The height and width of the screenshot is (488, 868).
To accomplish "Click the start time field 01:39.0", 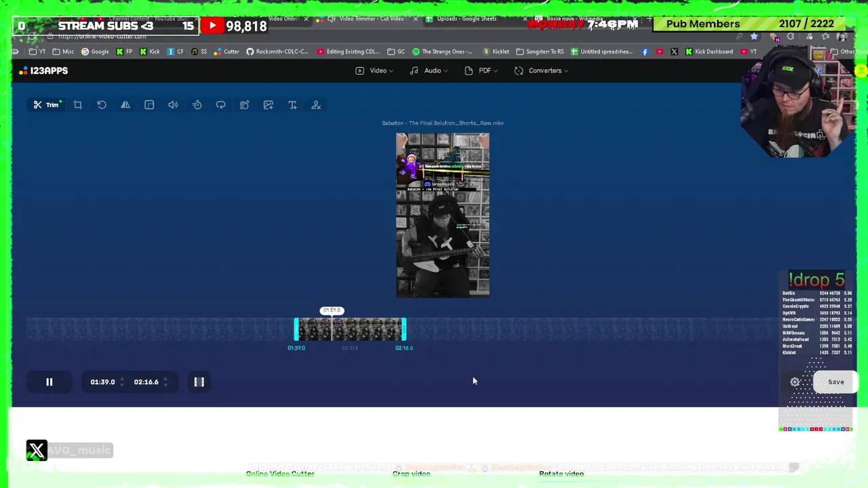I will coord(102,382).
